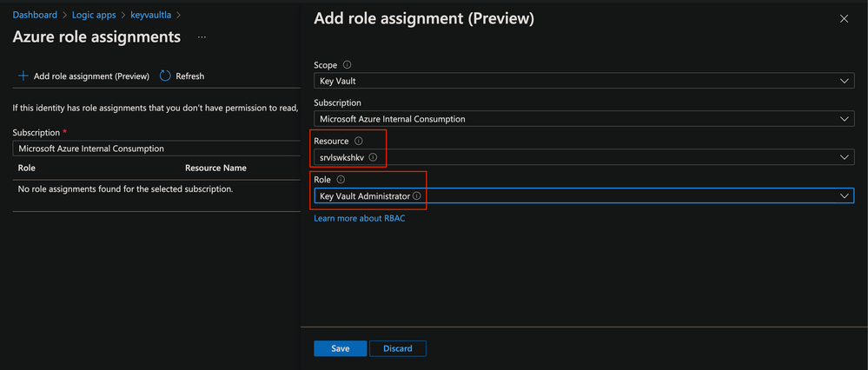This screenshot has width=868, height=370.
Task: Open the left Subscription dropdown
Action: pyautogui.click(x=156, y=149)
